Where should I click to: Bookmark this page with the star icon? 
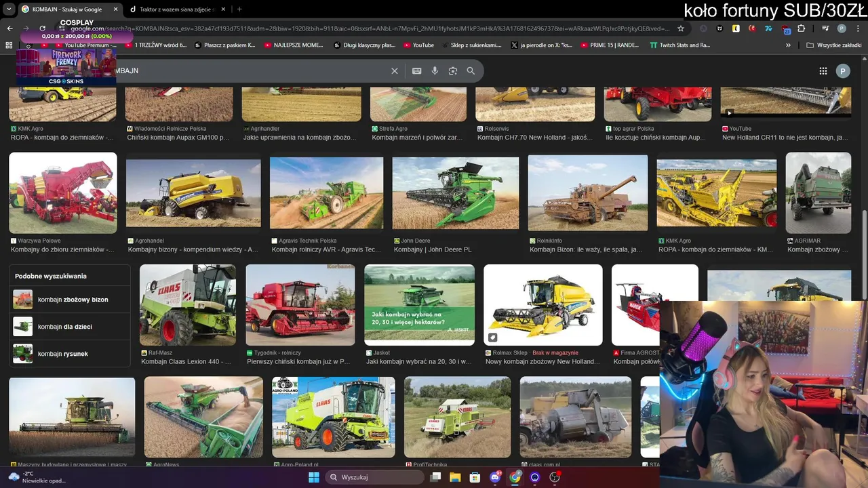[681, 28]
